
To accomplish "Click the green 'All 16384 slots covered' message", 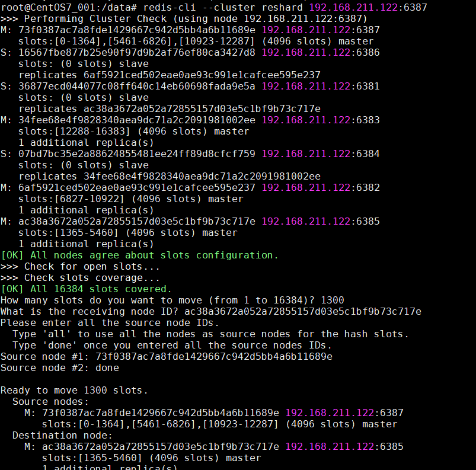I will pos(86,289).
